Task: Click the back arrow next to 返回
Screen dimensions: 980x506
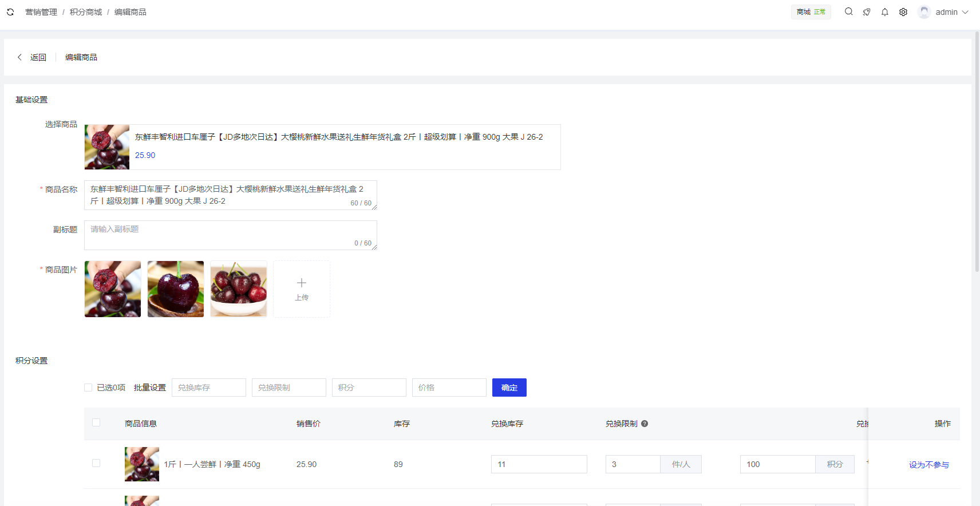Action: coord(20,57)
